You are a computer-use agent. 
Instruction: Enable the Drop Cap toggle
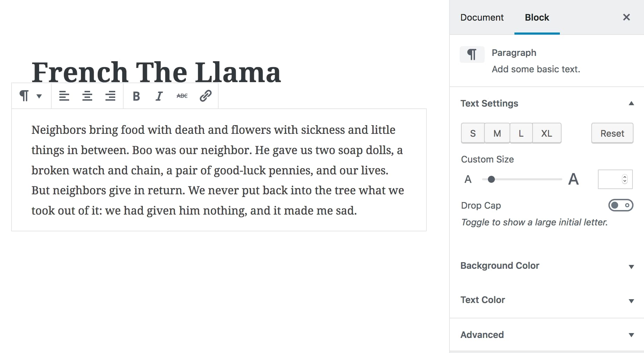point(620,205)
